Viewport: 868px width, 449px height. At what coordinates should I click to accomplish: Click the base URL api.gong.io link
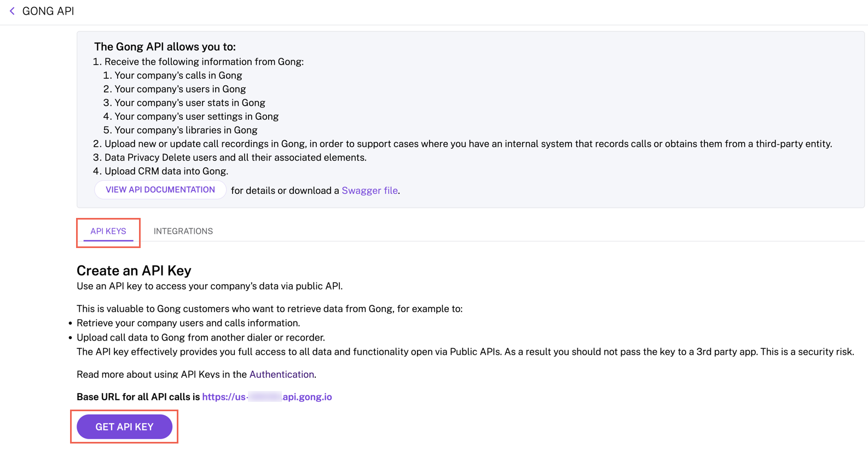coord(267,397)
